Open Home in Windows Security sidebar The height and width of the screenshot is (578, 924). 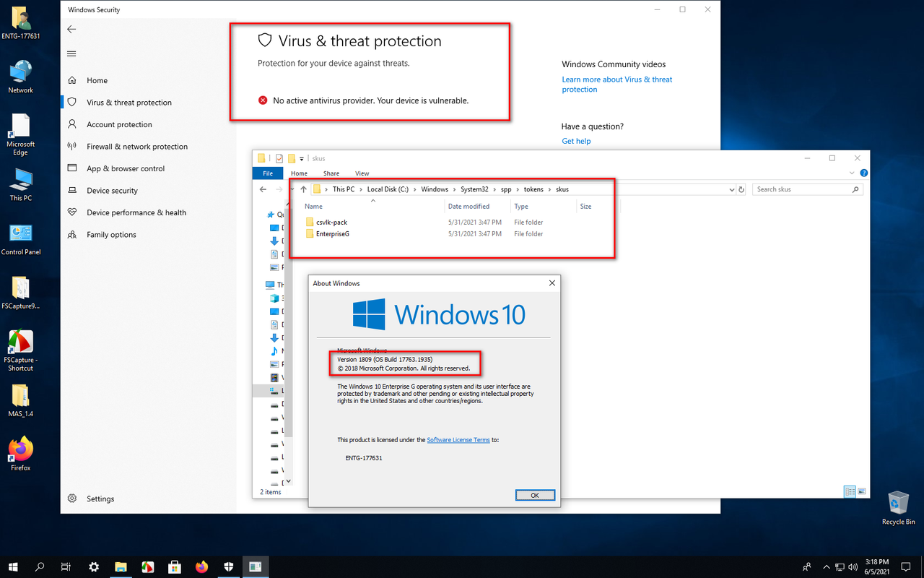click(x=97, y=80)
